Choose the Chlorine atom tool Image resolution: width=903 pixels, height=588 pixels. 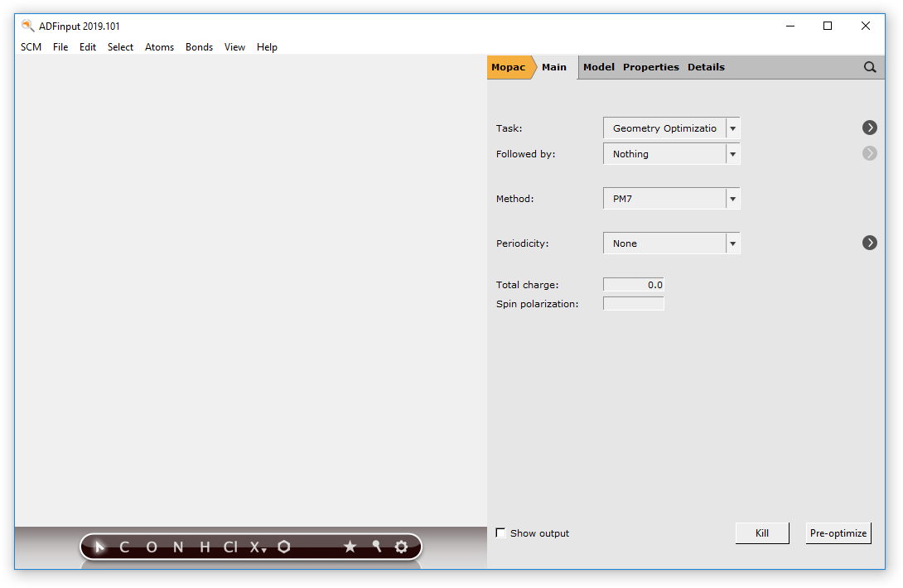(x=230, y=547)
